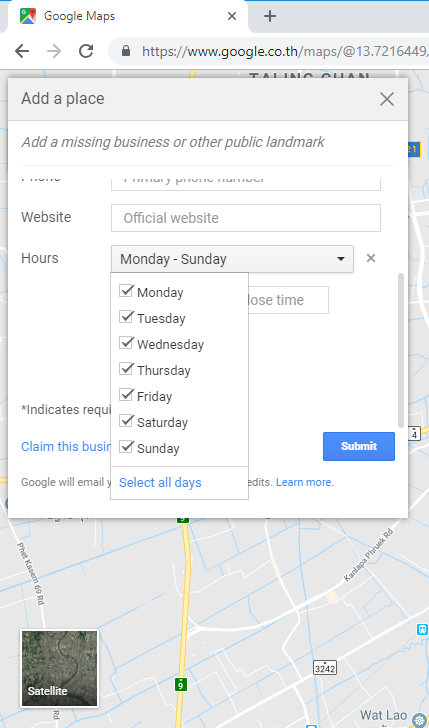This screenshot has width=429, height=728.
Task: Open the Learn more link
Action: tap(304, 482)
